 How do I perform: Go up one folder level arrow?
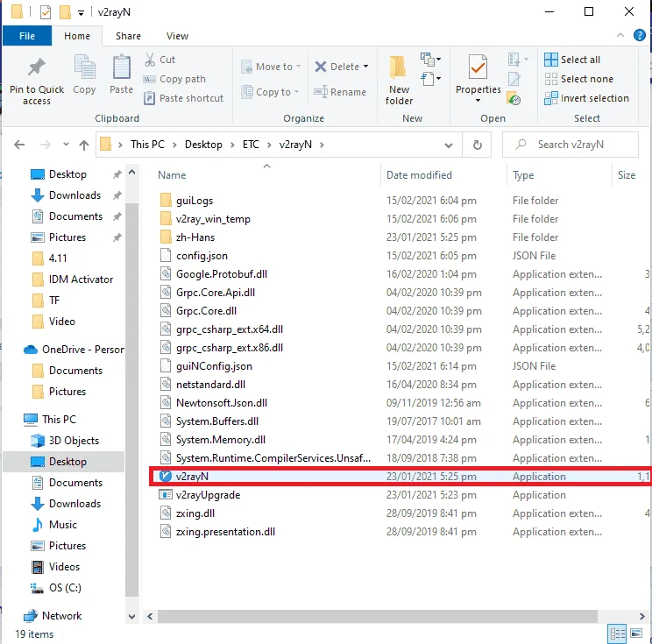point(84,145)
